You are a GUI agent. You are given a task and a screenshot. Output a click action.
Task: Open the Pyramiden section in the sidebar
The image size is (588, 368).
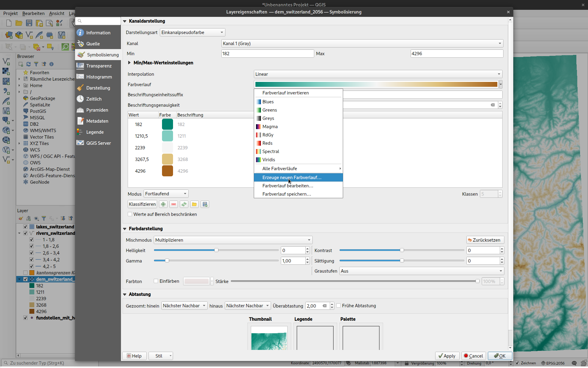coord(97,110)
